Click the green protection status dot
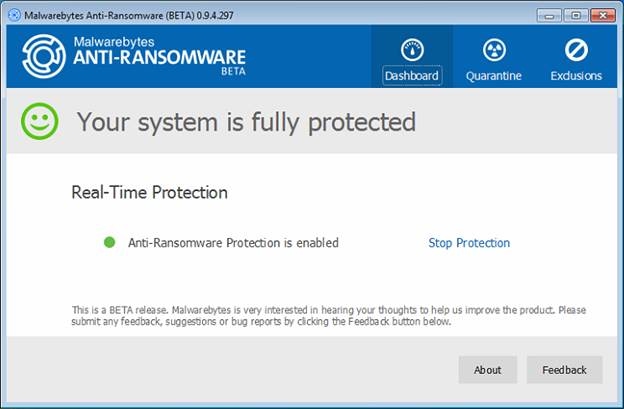Screen dimensions: 624x409 (x=110, y=243)
